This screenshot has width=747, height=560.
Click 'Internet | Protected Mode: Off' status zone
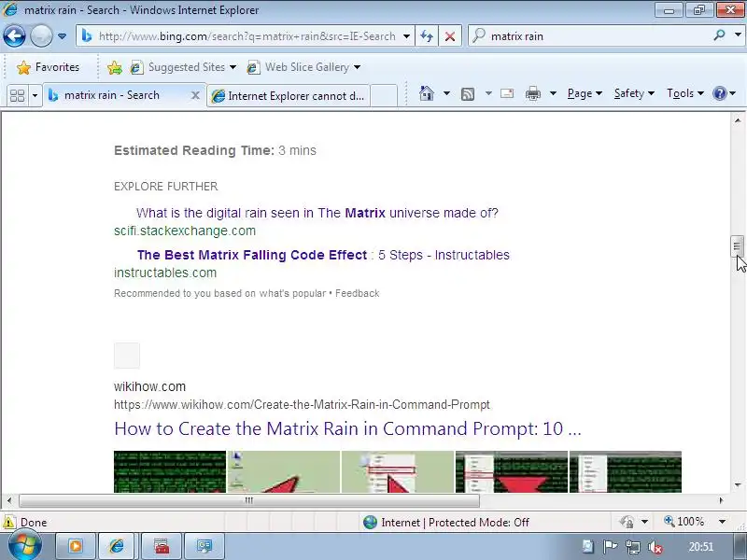point(446,523)
